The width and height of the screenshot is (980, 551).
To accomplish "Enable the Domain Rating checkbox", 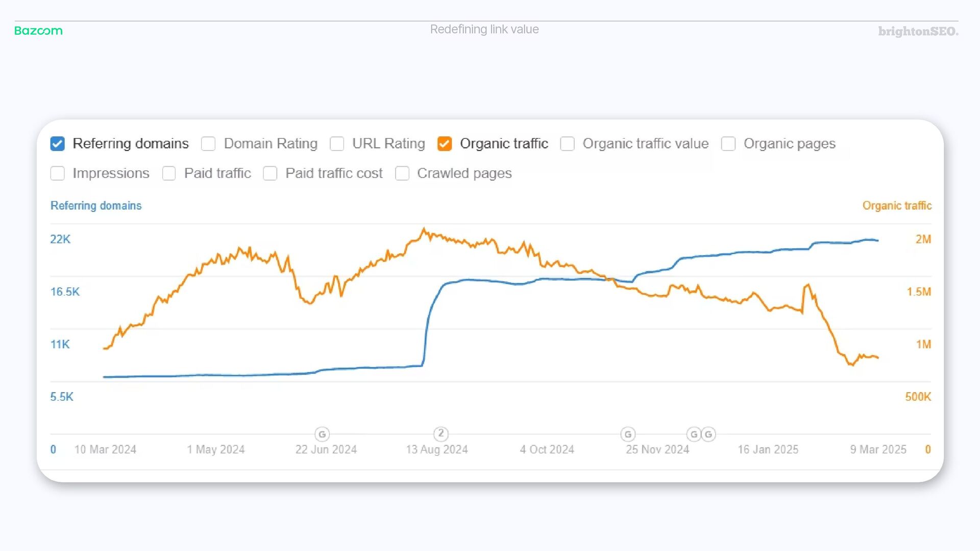I will coord(208,144).
